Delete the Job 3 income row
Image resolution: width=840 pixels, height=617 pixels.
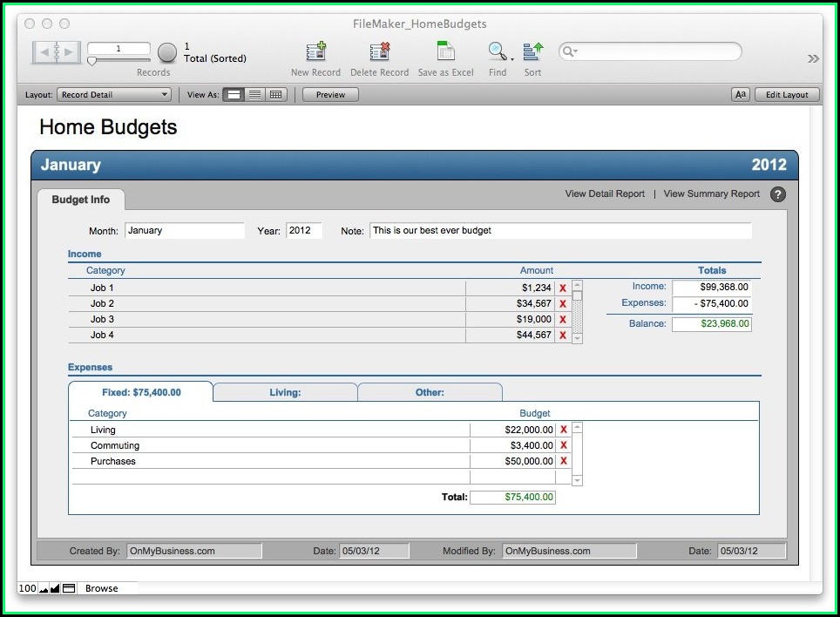click(x=563, y=319)
